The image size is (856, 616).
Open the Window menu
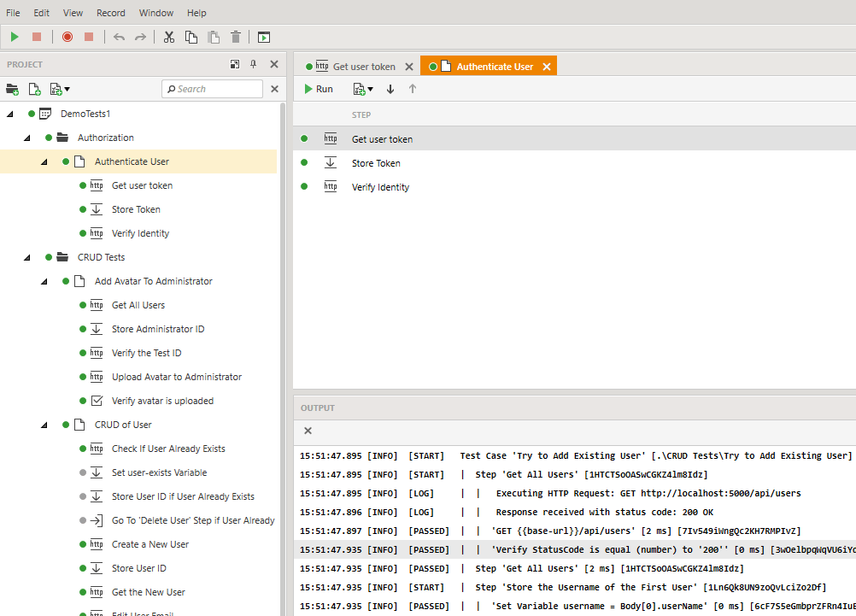tap(156, 13)
